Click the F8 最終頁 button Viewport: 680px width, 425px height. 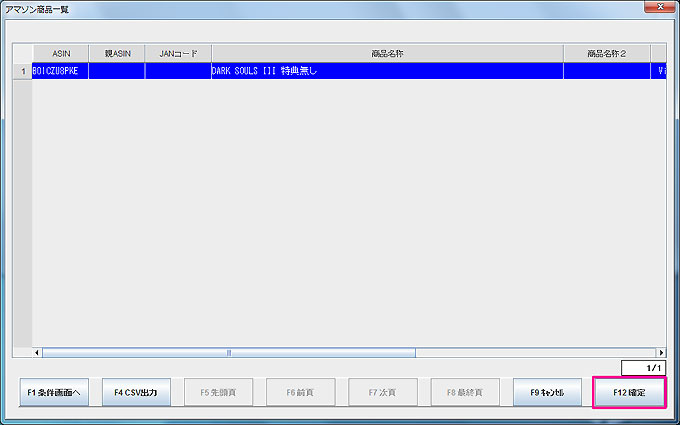(465, 392)
